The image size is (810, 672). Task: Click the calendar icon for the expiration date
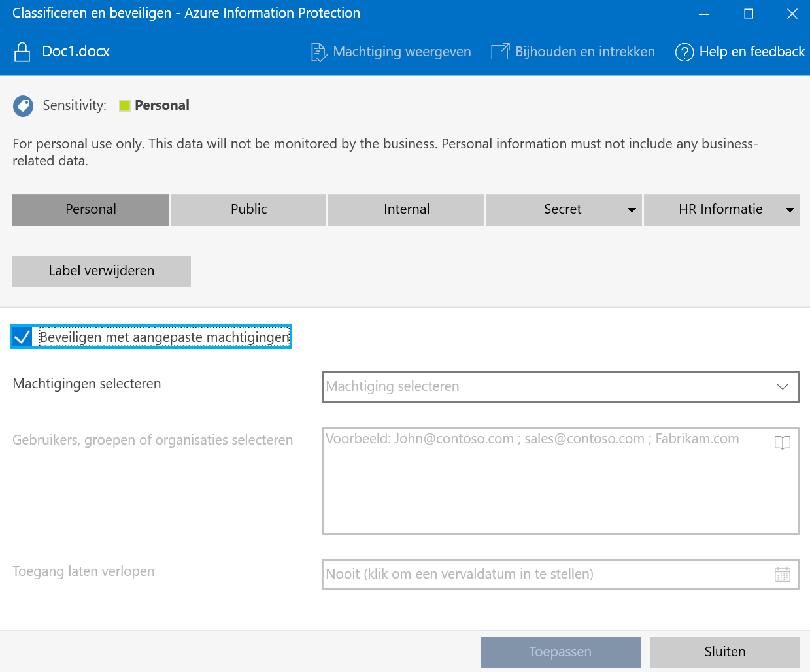pos(783,574)
